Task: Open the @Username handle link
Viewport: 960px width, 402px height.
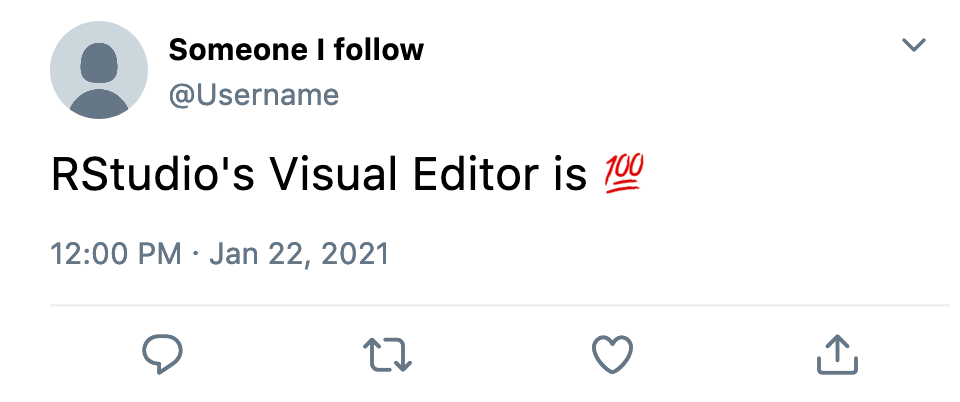Action: [254, 95]
